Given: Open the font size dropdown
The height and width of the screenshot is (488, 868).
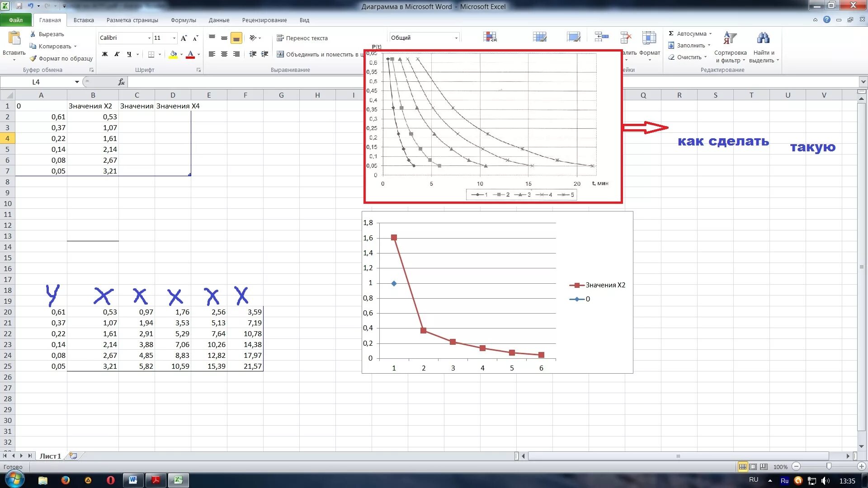Looking at the screenshot, I should pyautogui.click(x=174, y=38).
